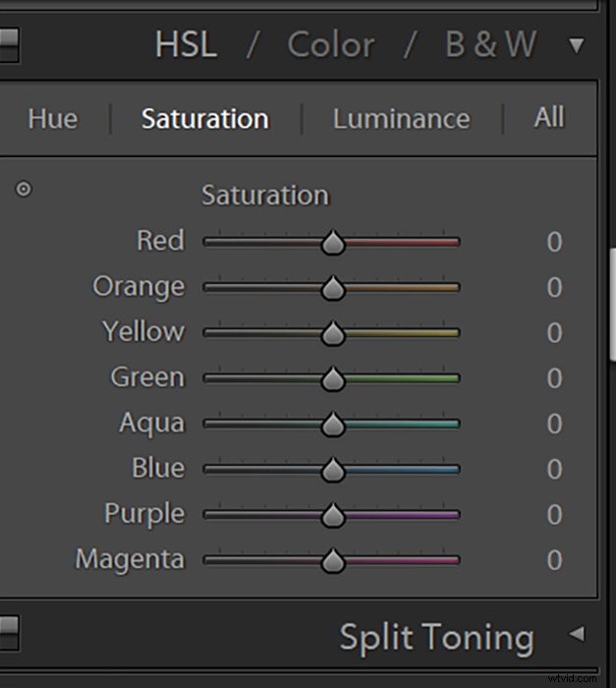Click the Yellow saturation value field
The image size is (616, 688).
point(554,333)
